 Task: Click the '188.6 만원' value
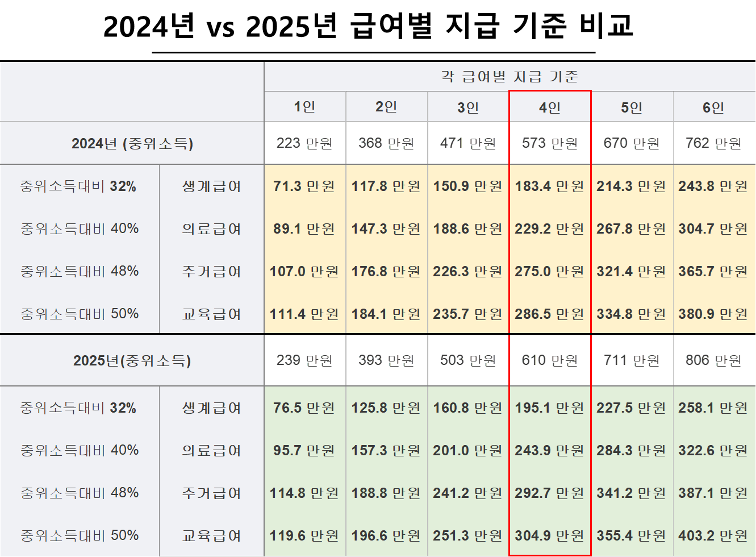468,229
